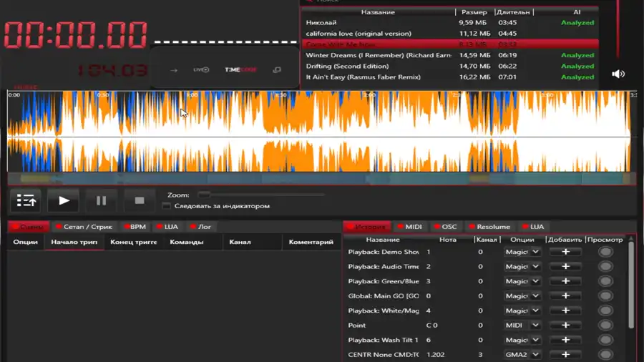
Task: Click the speaker volume icon
Action: coord(618,74)
